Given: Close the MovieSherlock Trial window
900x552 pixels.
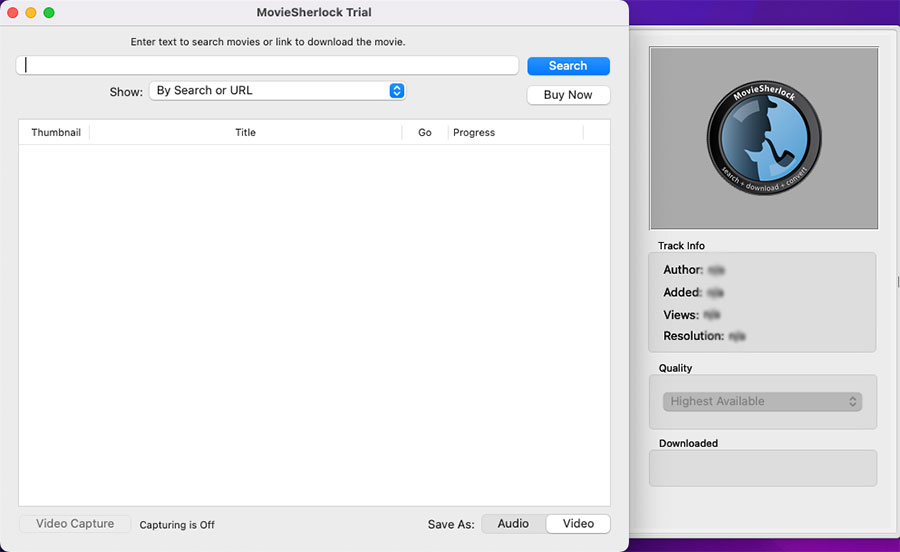Looking at the screenshot, I should coord(13,13).
